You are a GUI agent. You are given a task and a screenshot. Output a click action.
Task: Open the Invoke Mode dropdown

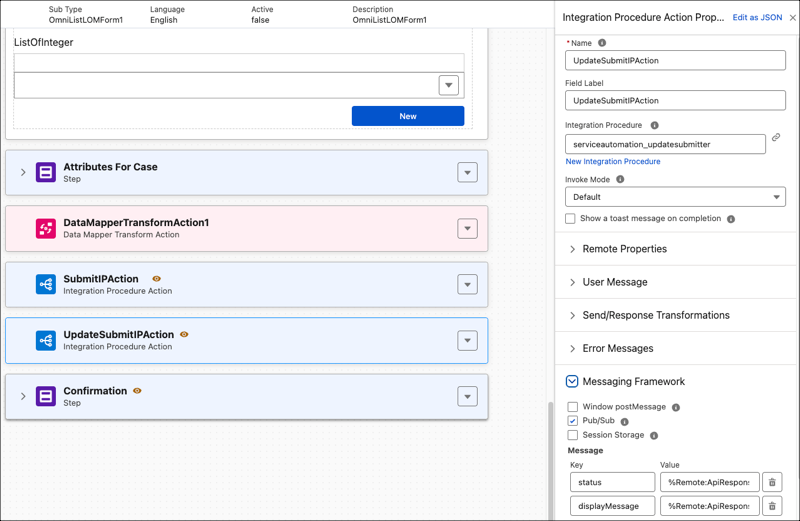(675, 197)
